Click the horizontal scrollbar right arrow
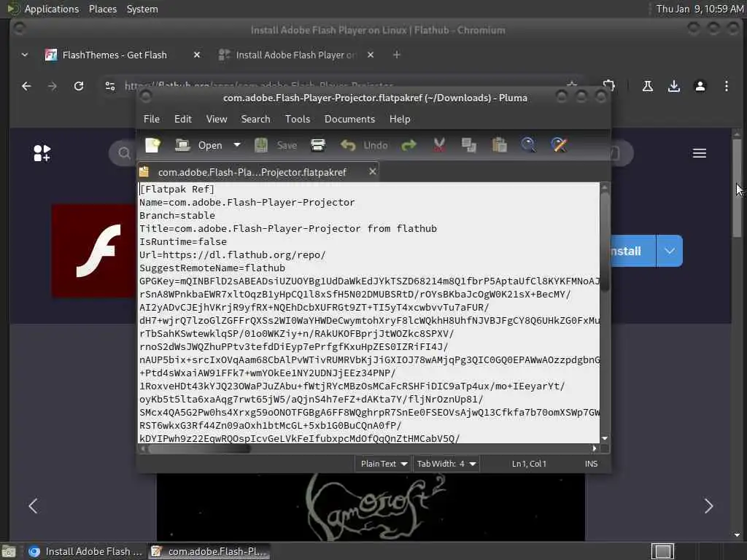Screen dimensions: 747x560 coord(594,448)
